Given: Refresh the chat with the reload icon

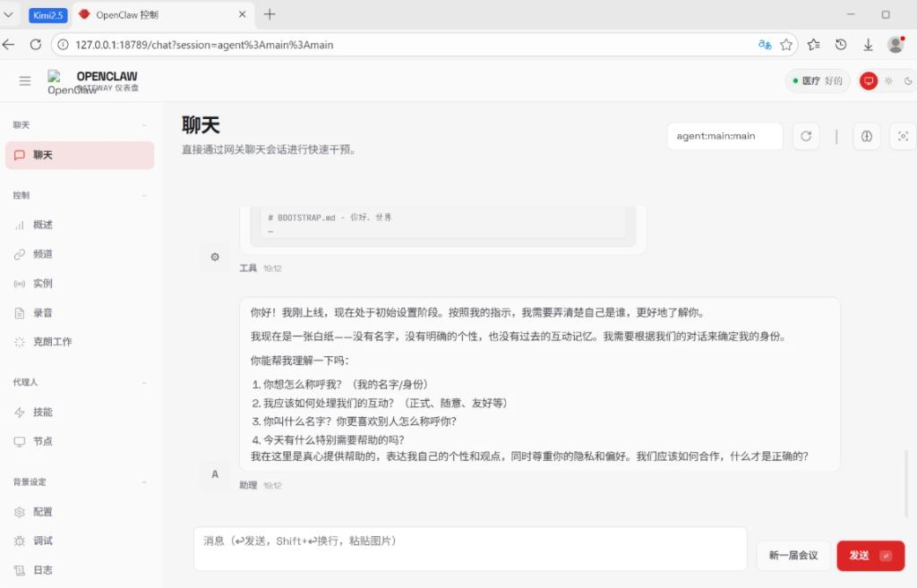Looking at the screenshot, I should 806,136.
